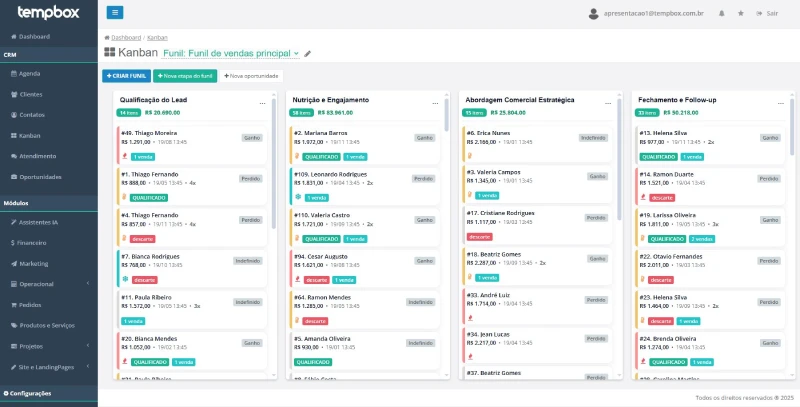Click snowflake icon on Leonardo Rodrigues card
Screen dimensions: 800x407
pyautogui.click(x=298, y=197)
